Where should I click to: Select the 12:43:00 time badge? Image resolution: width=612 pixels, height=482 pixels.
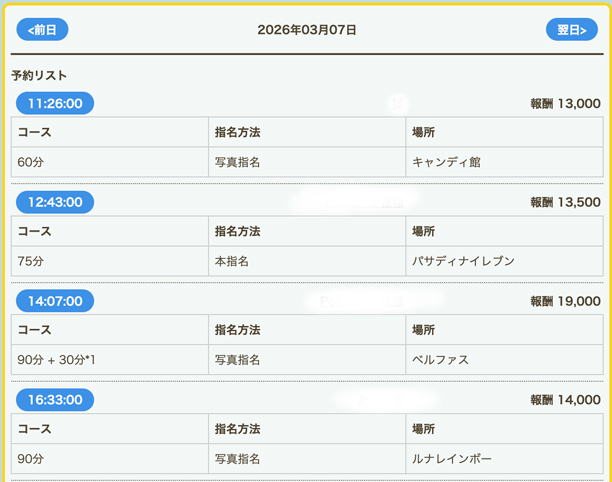tap(55, 202)
